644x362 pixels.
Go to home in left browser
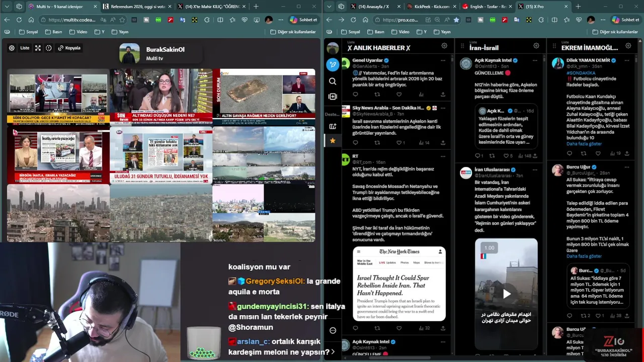(31, 20)
